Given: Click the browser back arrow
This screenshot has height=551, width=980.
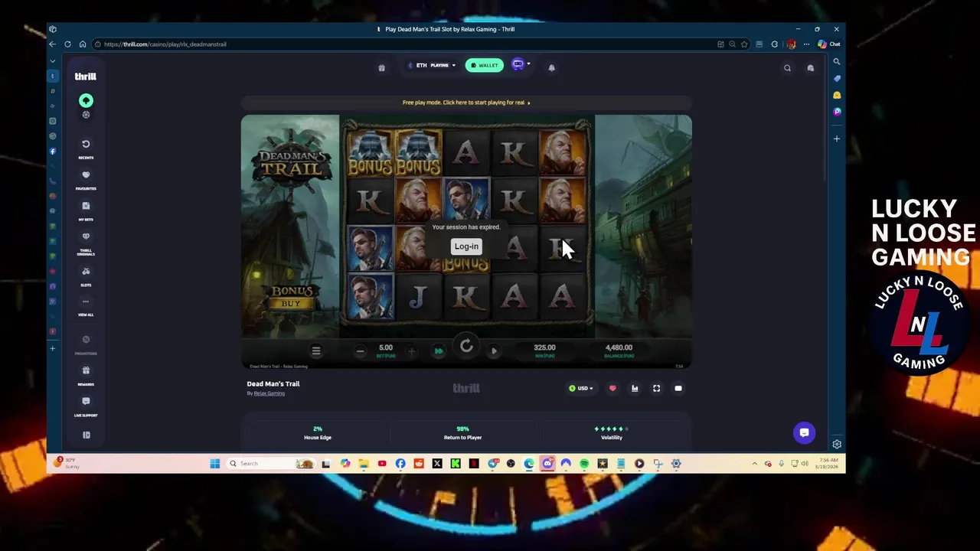Looking at the screenshot, I should (x=52, y=44).
